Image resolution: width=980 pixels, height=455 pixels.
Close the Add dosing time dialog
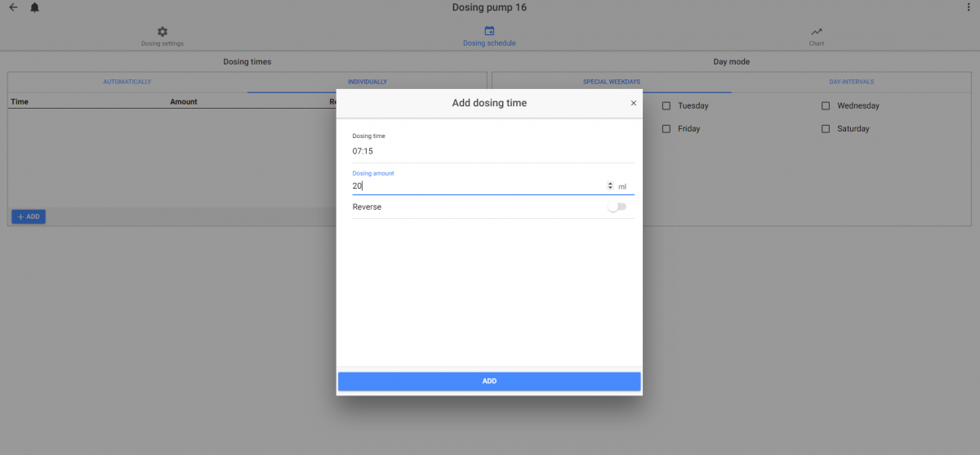(x=633, y=103)
